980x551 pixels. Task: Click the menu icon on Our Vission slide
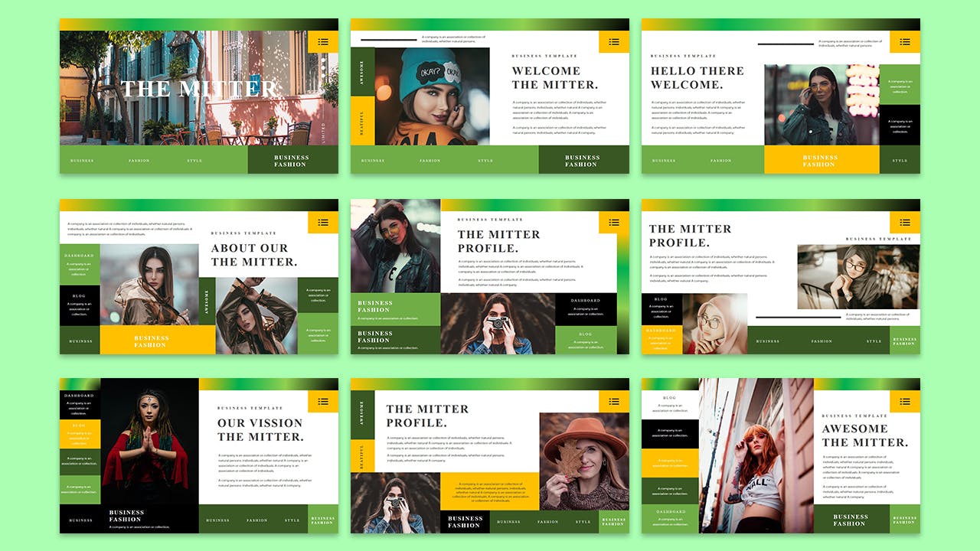click(323, 402)
